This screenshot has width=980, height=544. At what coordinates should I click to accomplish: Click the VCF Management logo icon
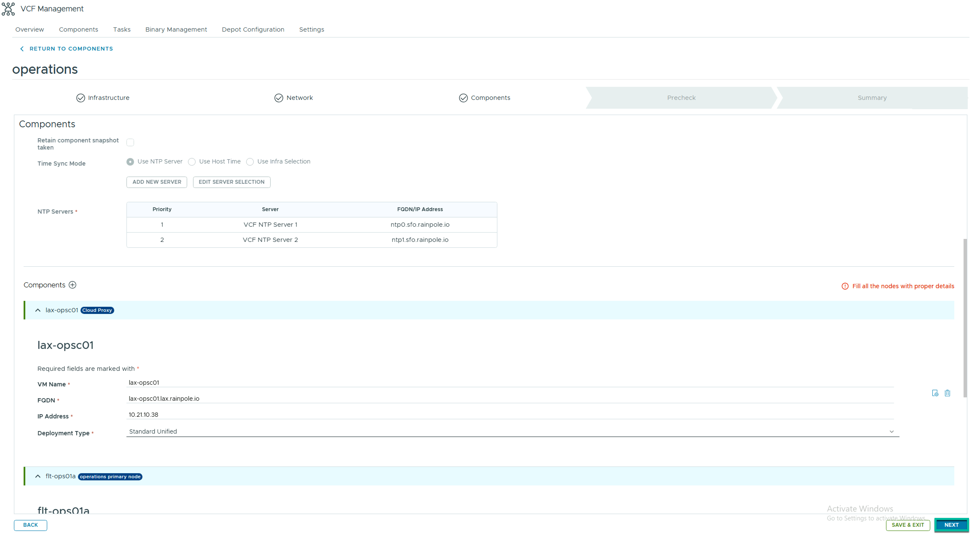[8, 9]
